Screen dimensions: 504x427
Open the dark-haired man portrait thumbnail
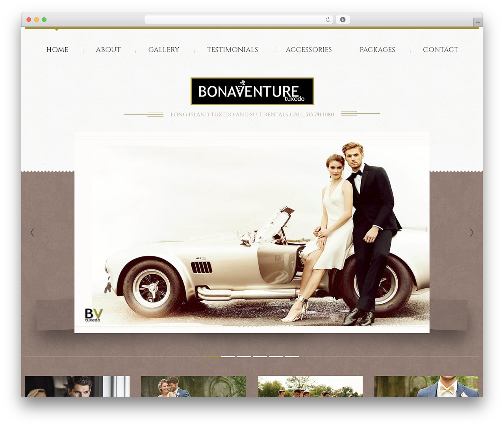pos(77,386)
